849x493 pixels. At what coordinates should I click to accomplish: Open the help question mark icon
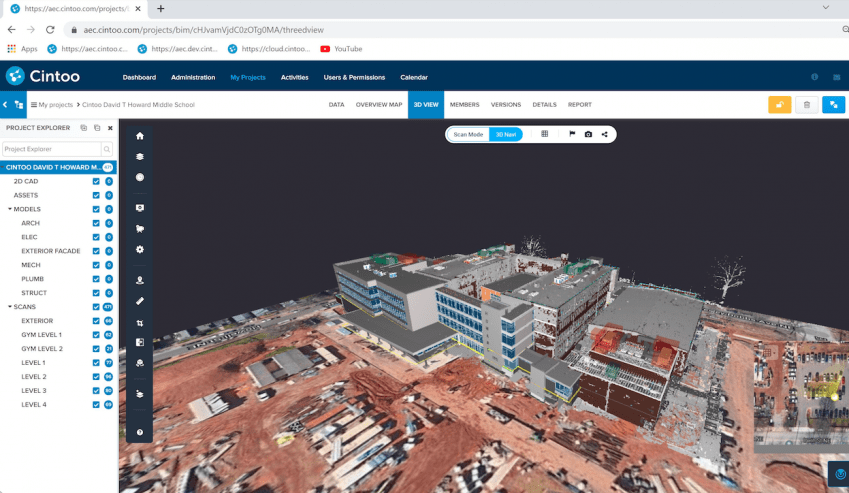(x=140, y=432)
